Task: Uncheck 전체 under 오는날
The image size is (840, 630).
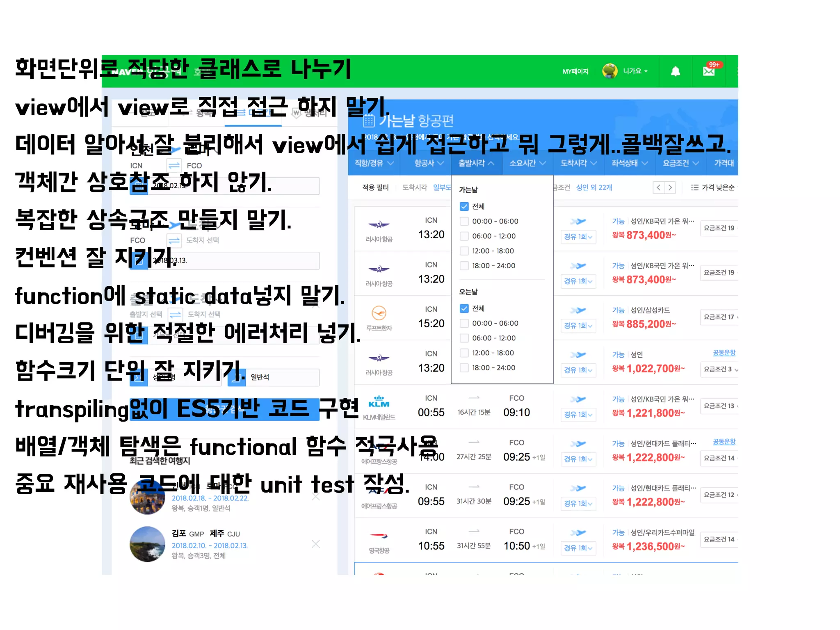Action: click(x=464, y=308)
